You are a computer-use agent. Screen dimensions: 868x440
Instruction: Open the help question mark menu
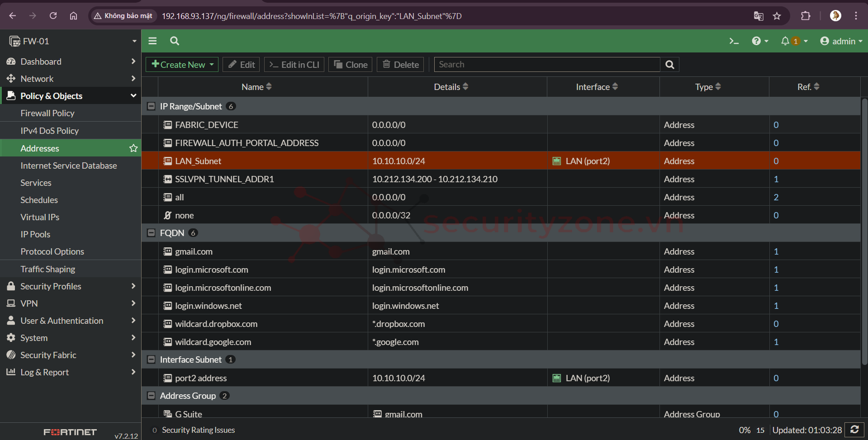point(756,41)
